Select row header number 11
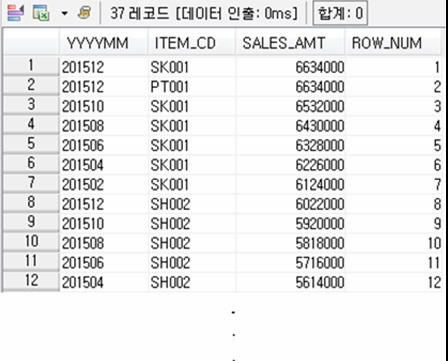 tap(31, 261)
